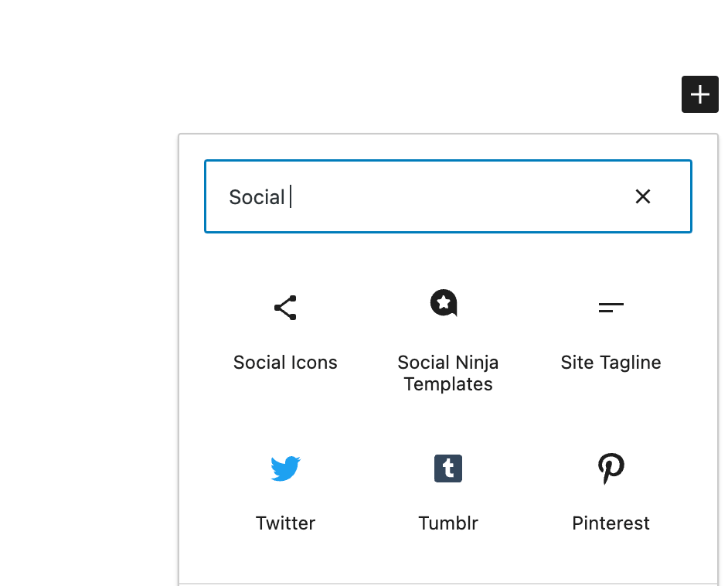The image size is (728, 586).
Task: Clear the search field using the X
Action: 643,196
